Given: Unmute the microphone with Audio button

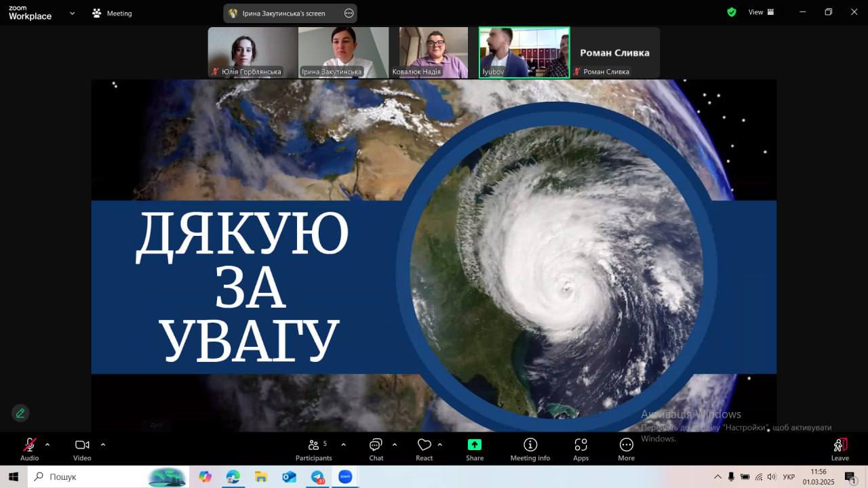Looking at the screenshot, I should [x=30, y=449].
